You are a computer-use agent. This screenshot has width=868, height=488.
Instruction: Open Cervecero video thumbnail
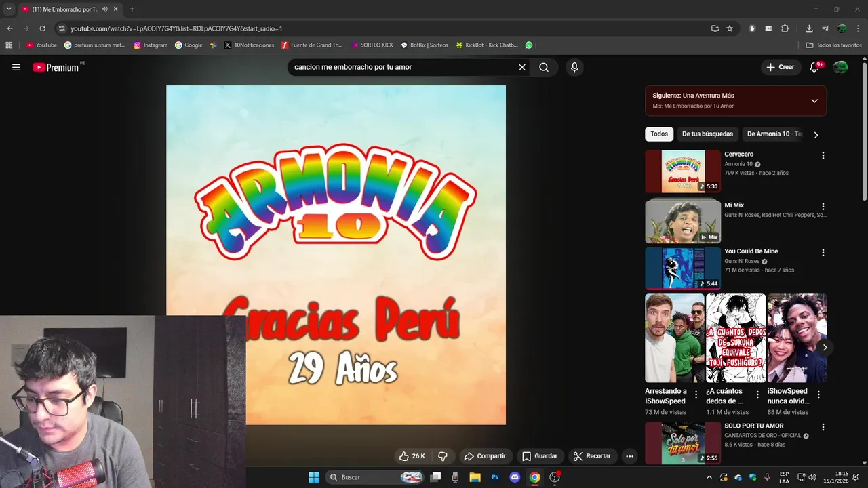(683, 171)
